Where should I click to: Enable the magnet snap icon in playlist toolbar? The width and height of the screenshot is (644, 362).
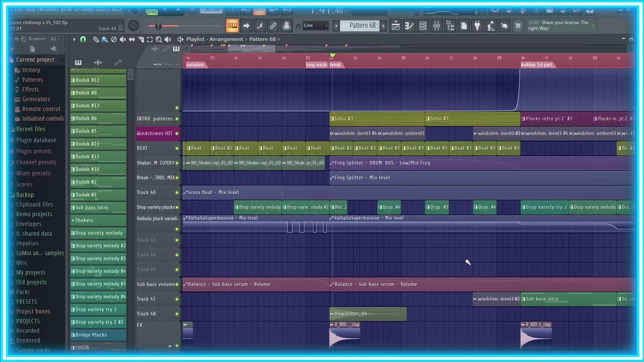83,39
